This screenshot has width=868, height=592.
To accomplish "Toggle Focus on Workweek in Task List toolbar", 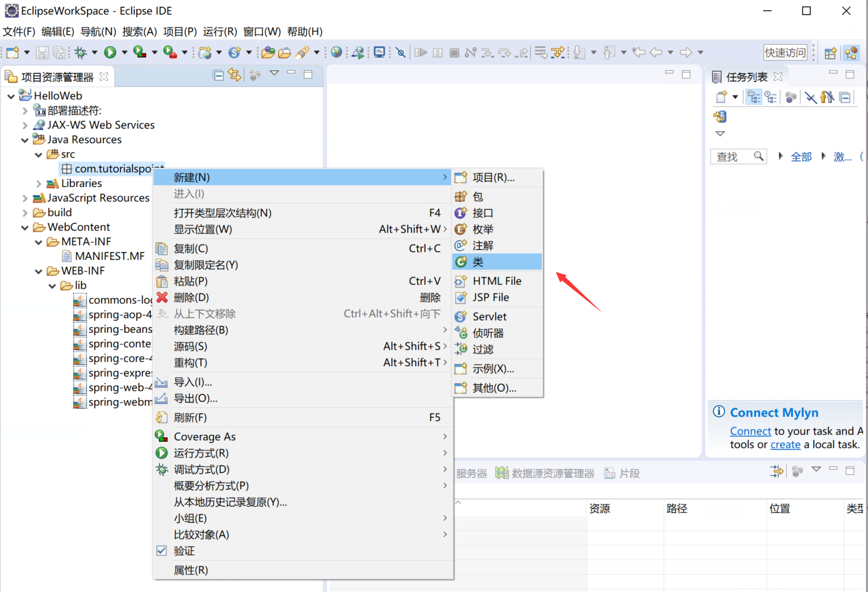I will [x=771, y=97].
